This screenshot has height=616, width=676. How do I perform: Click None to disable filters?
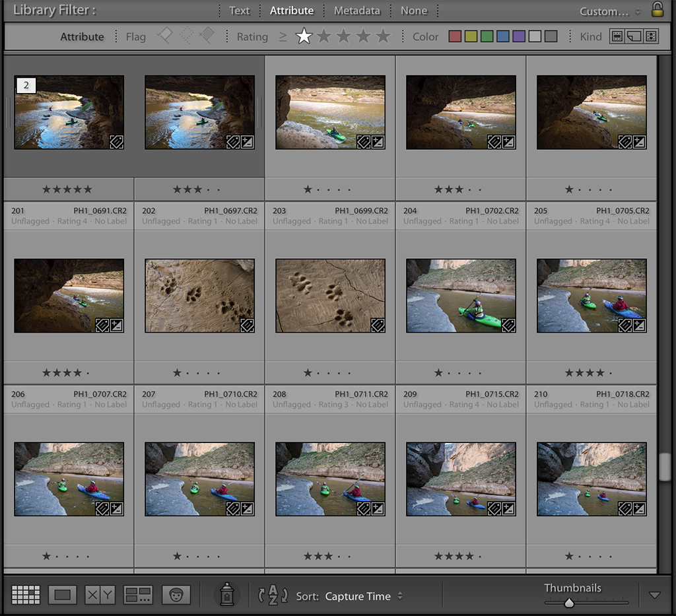(x=413, y=11)
